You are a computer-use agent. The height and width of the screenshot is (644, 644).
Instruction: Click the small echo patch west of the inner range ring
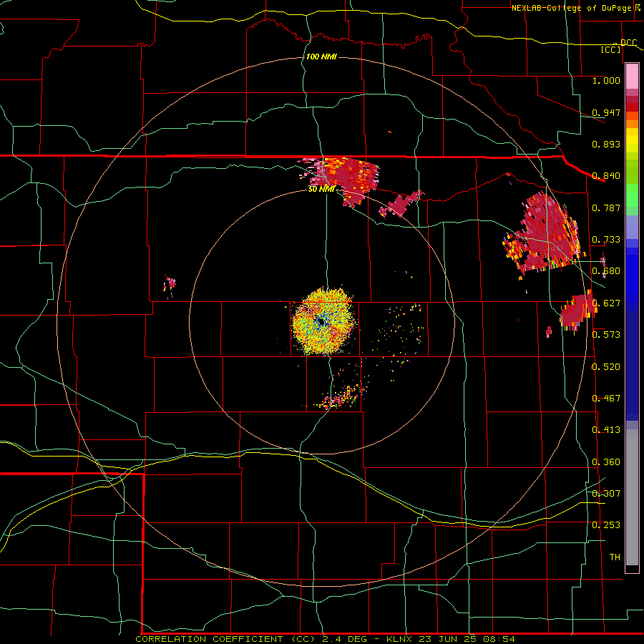(x=169, y=284)
